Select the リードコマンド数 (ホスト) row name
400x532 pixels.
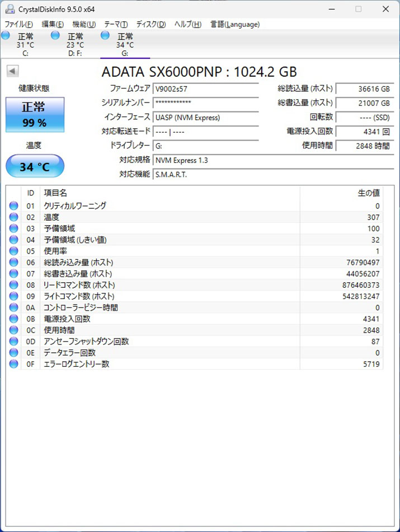79,285
